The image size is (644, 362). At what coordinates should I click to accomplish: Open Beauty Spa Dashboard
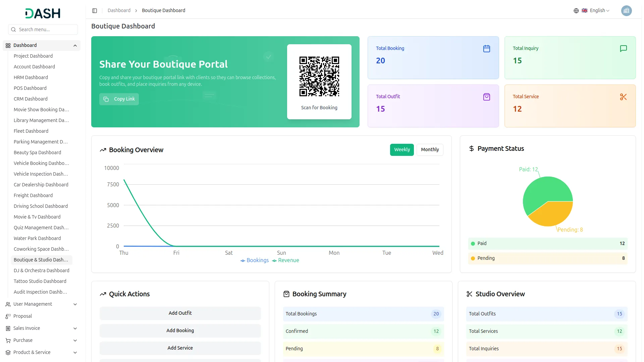pos(37,153)
